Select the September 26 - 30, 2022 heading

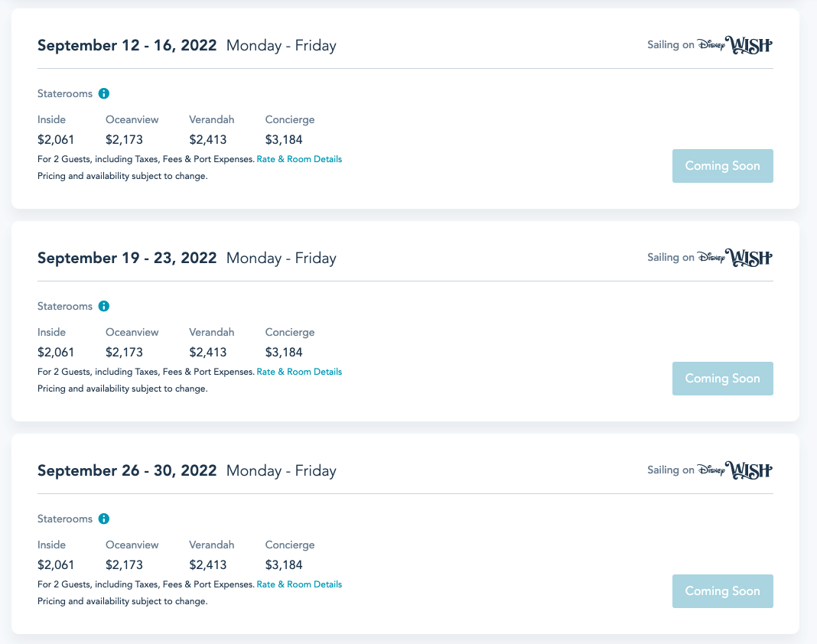(x=127, y=470)
